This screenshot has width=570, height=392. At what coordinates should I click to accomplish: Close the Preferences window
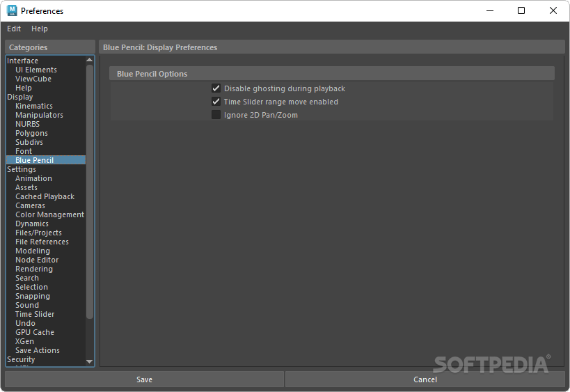pyautogui.click(x=553, y=11)
